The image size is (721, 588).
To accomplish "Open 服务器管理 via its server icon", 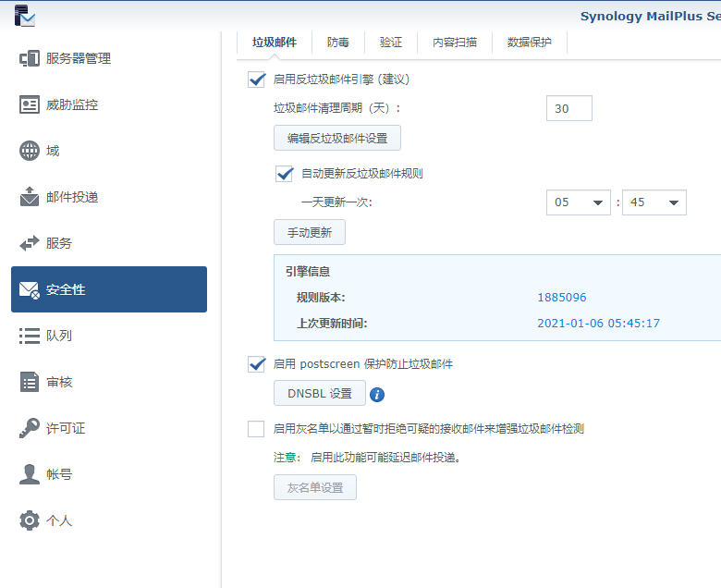I will (30, 58).
